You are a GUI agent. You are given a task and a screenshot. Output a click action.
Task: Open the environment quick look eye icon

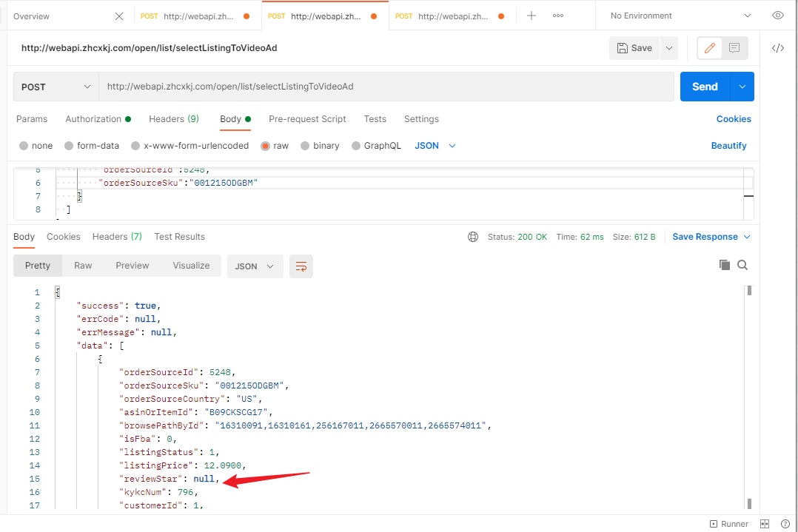[x=777, y=16]
